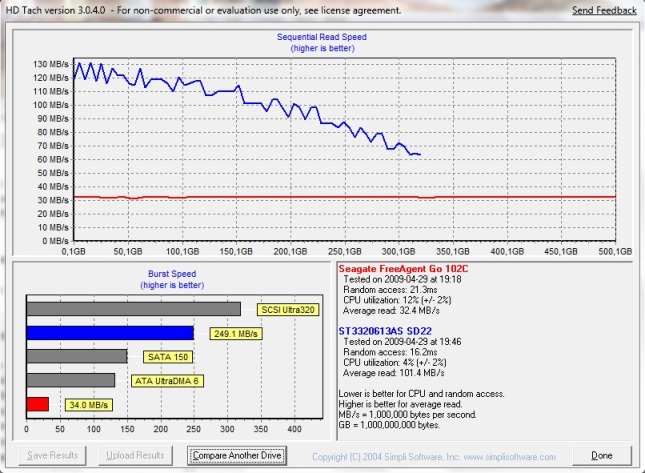Click the gray SCSI Ultra320 bar
Image resolution: width=645 pixels, height=473 pixels.
click(x=133, y=308)
